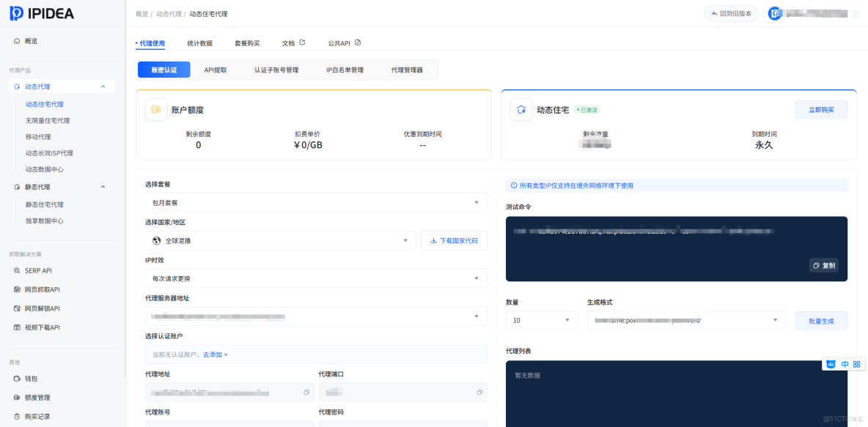Open 网页解锁API from the sidebar

click(17, 308)
